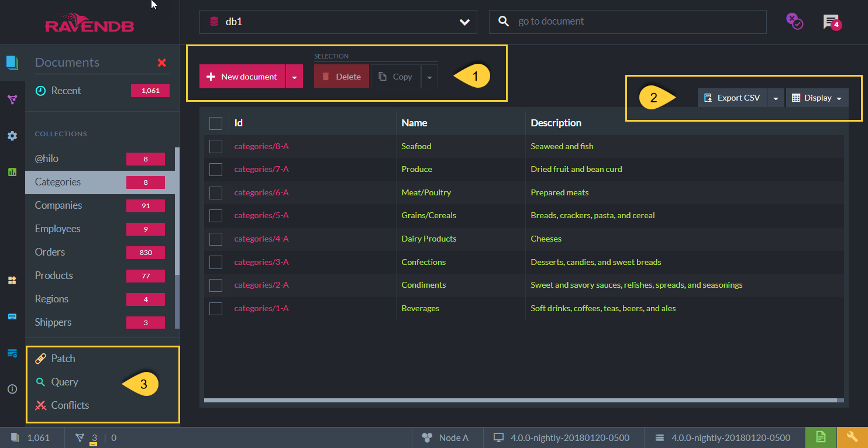
Task: Click the go to document search field
Action: pyautogui.click(x=628, y=22)
